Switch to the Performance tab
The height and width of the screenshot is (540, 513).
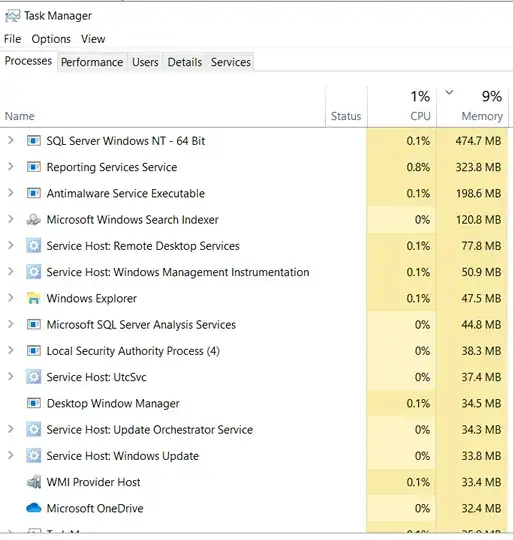pyautogui.click(x=92, y=62)
